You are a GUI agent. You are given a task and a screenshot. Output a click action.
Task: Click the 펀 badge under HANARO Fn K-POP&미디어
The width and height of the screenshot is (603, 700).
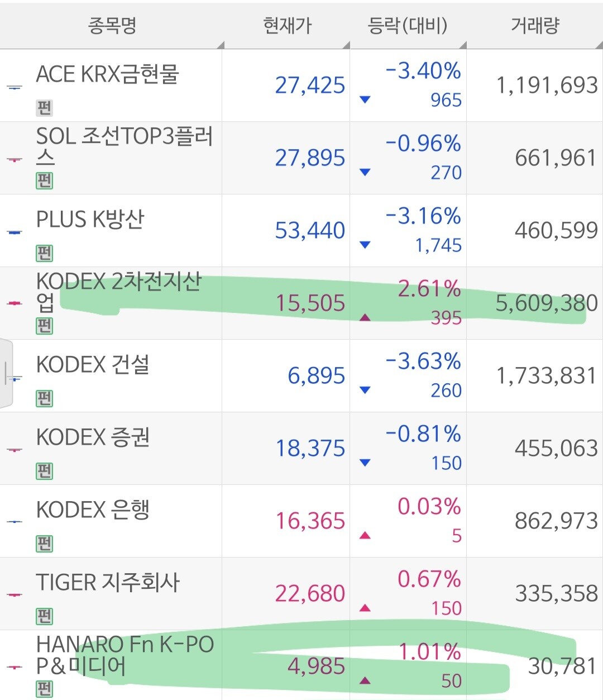(44, 689)
